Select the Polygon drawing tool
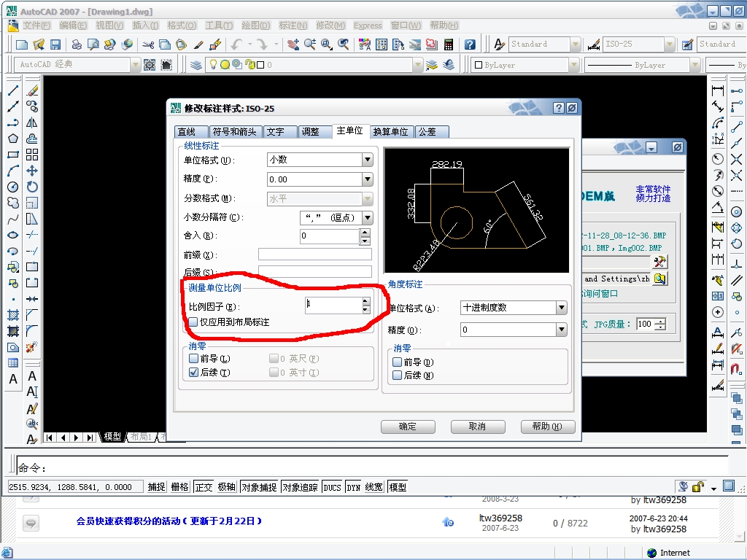The height and width of the screenshot is (560, 747). [x=13, y=139]
